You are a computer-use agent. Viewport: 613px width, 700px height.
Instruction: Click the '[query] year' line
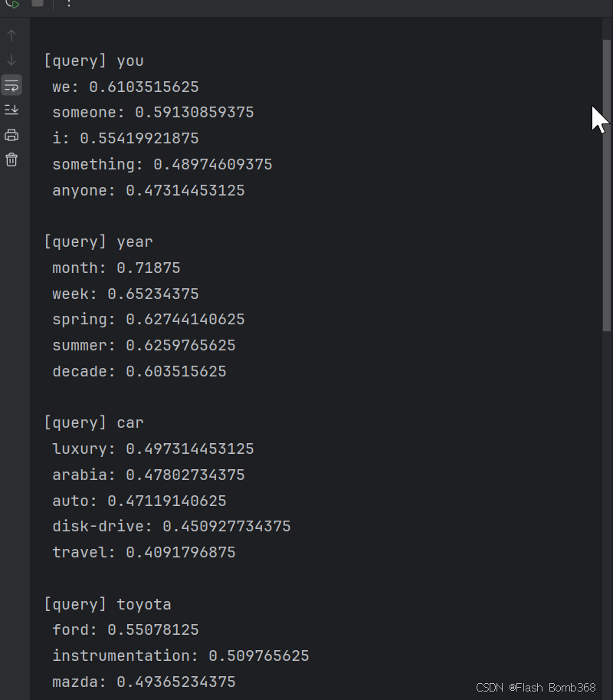[98, 242]
